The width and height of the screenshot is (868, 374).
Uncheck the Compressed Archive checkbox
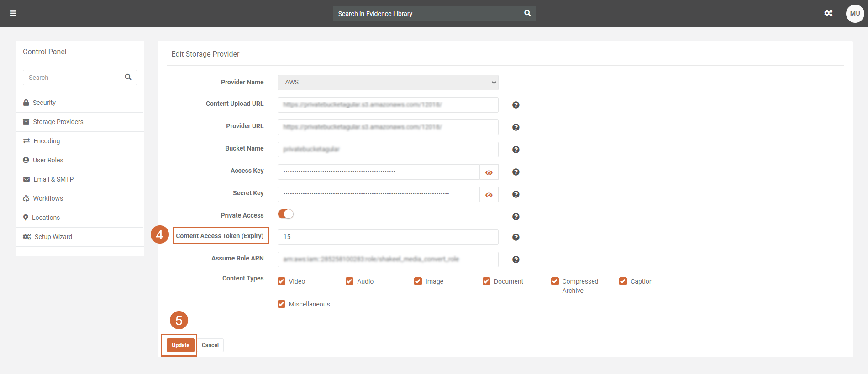[555, 281]
